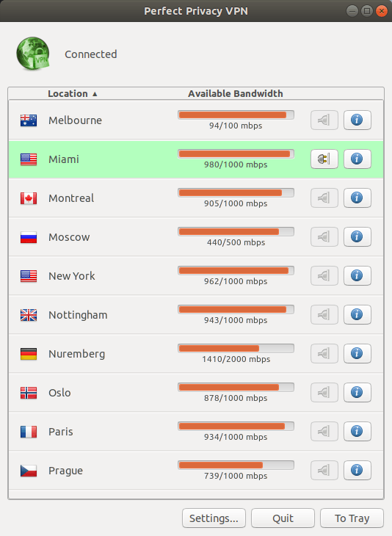Show info for Prague server
Viewport: 392px width, 536px height.
point(357,471)
